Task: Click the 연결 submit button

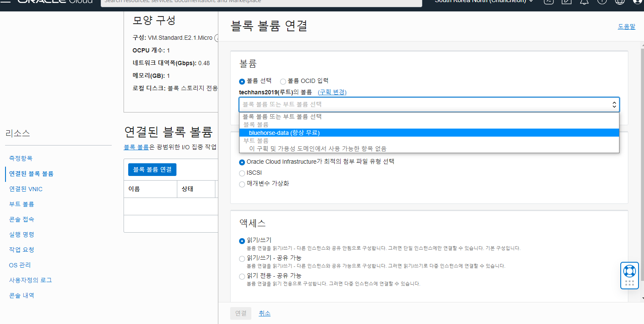Action: tap(241, 313)
